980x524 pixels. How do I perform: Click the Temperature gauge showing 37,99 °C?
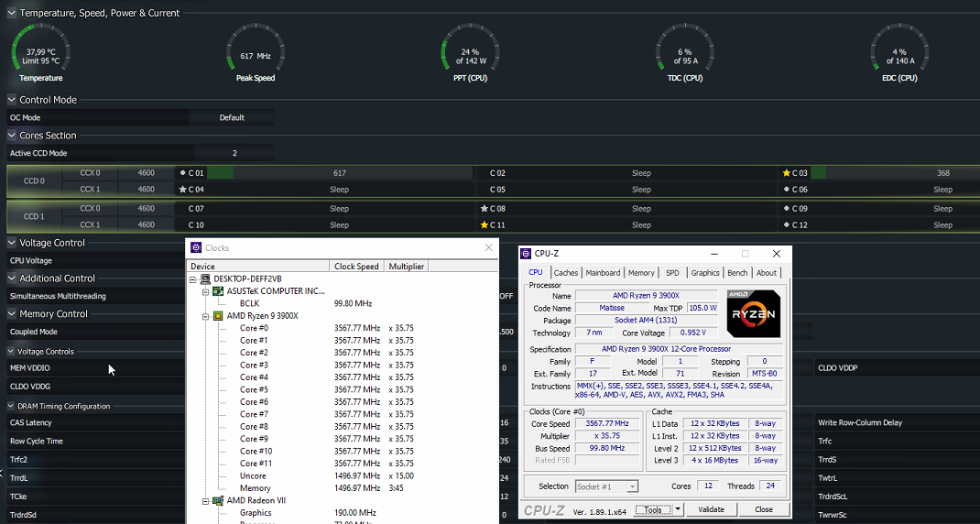pyautogui.click(x=40, y=53)
